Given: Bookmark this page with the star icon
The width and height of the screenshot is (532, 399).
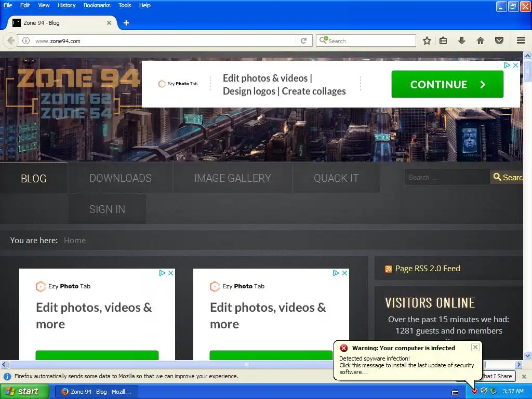Looking at the screenshot, I should point(427,41).
